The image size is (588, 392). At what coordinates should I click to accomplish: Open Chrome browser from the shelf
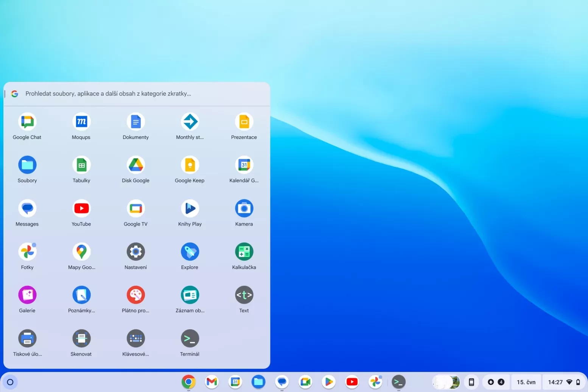point(188,382)
